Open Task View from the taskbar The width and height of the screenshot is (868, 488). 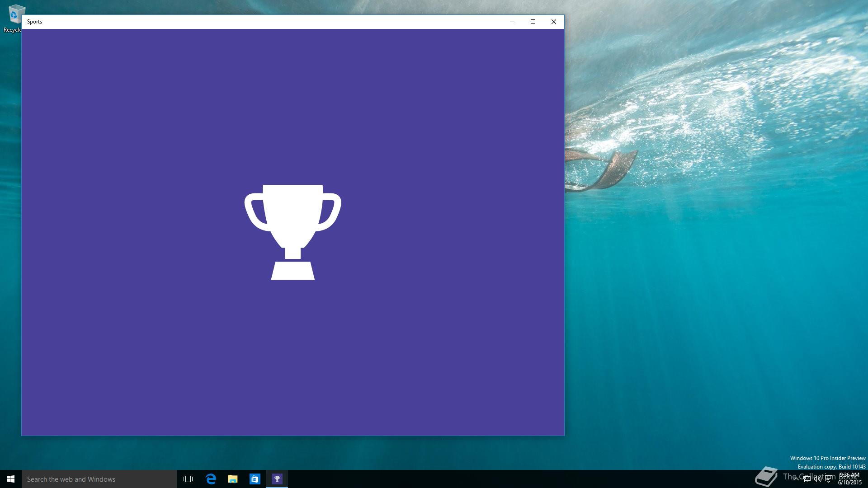pyautogui.click(x=188, y=479)
